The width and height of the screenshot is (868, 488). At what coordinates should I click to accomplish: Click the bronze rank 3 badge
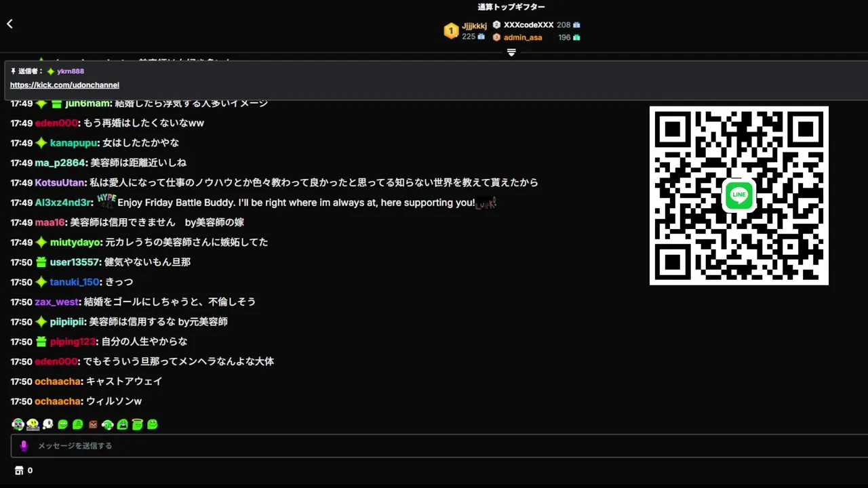[496, 37]
